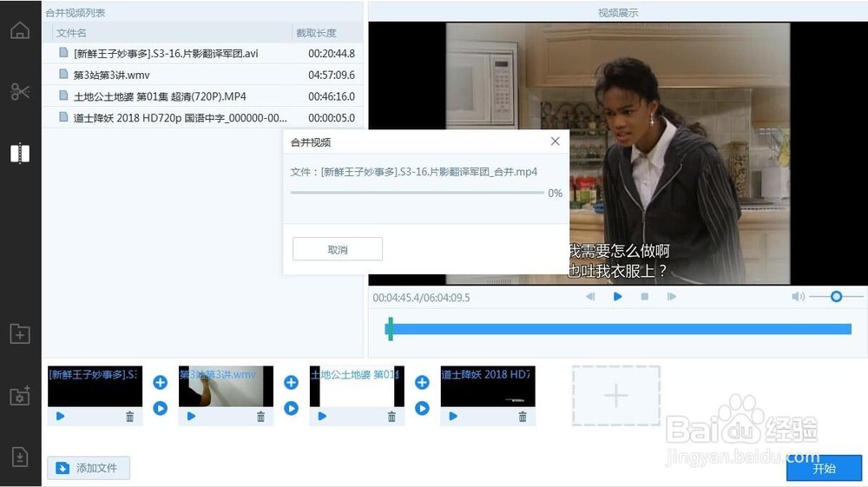Select the scissors cut-video tool
Image resolution: width=868 pixels, height=487 pixels.
pyautogui.click(x=20, y=91)
